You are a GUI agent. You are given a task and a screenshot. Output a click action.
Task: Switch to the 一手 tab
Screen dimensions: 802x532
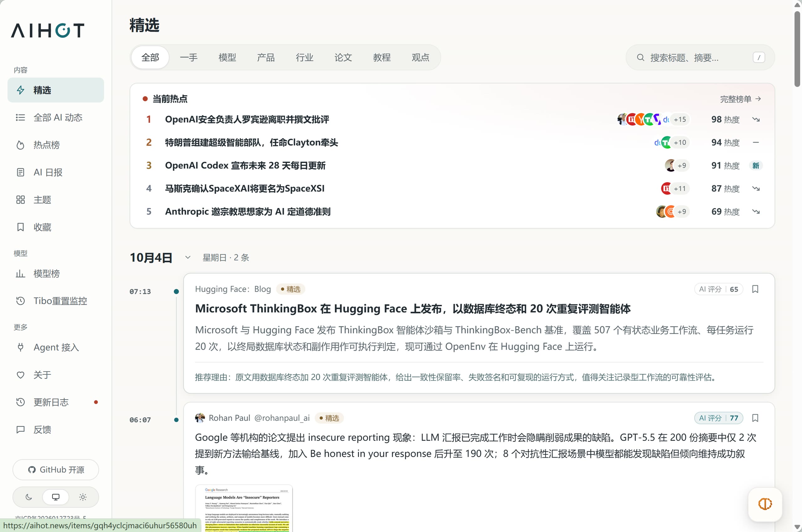189,57
